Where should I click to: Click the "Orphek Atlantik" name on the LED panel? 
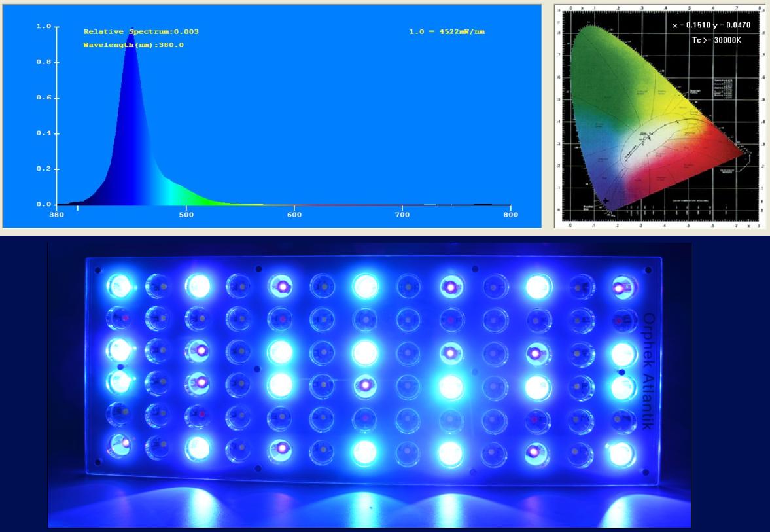tap(648, 372)
